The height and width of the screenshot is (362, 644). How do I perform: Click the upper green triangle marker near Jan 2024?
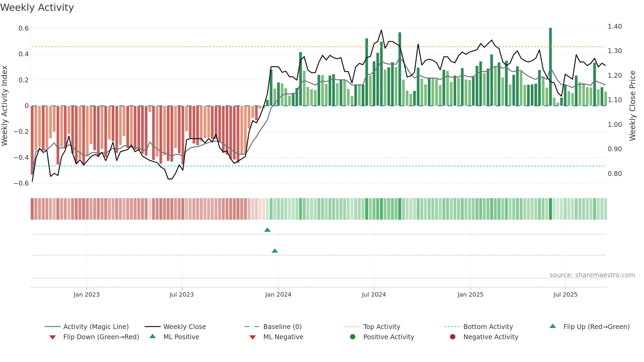(x=268, y=230)
